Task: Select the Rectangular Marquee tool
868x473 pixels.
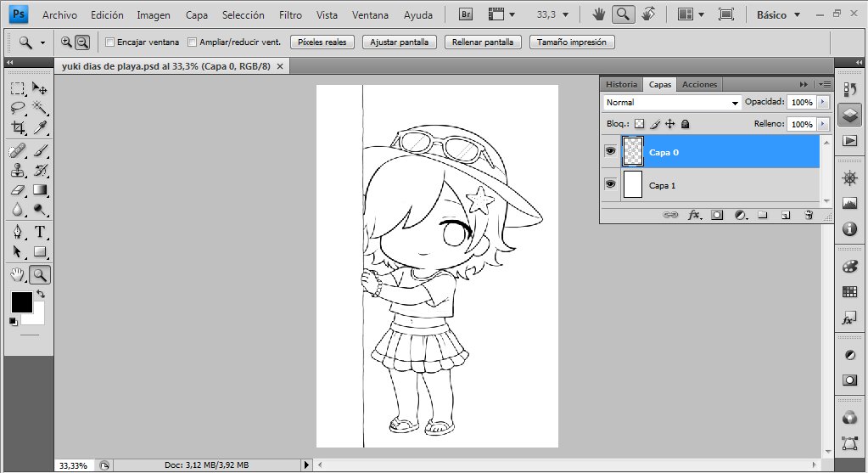Action: click(x=18, y=88)
